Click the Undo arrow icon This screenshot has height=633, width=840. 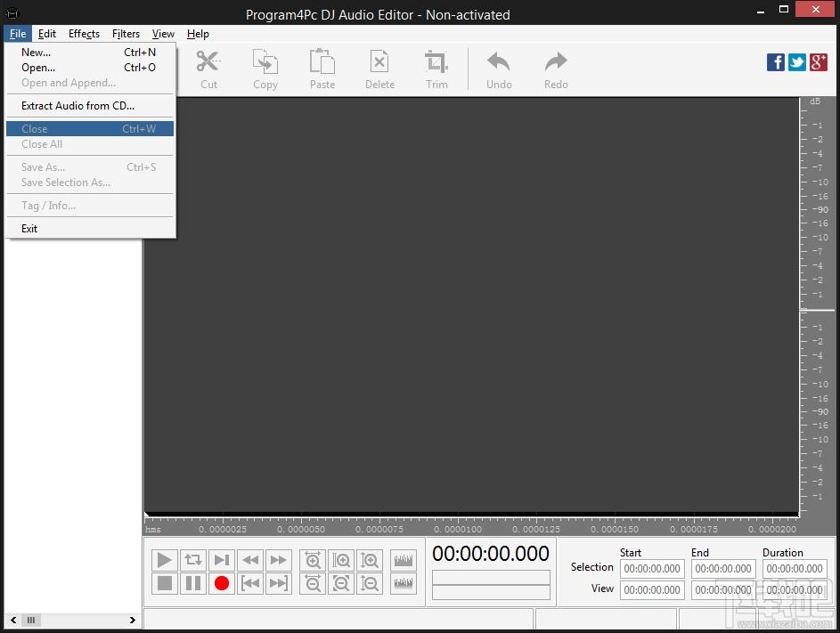click(499, 69)
